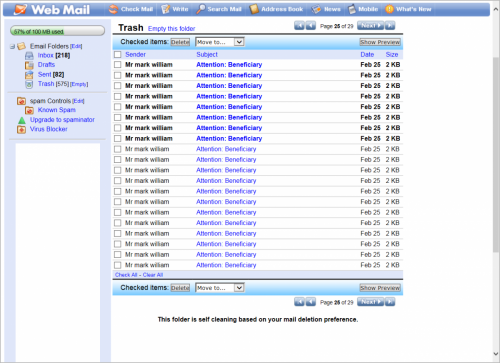Open the Mobile menu item

tap(363, 9)
